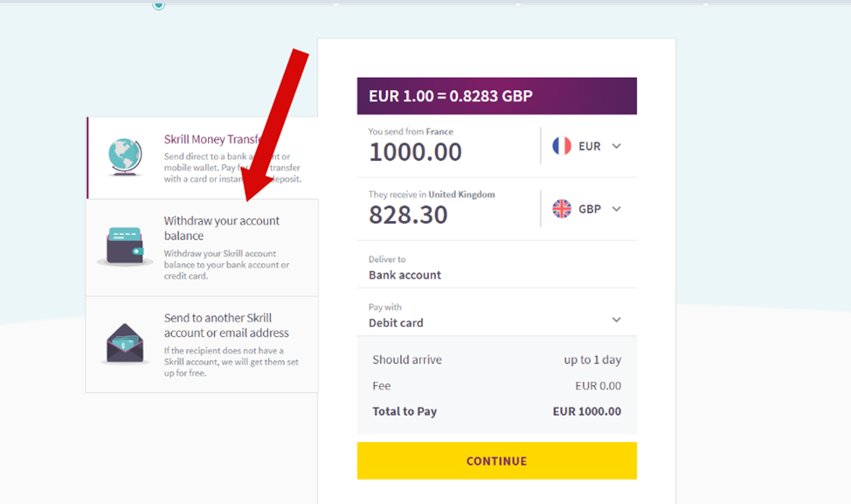Image resolution: width=851 pixels, height=504 pixels.
Task: Click the United Kingdom flag icon
Action: 562,209
